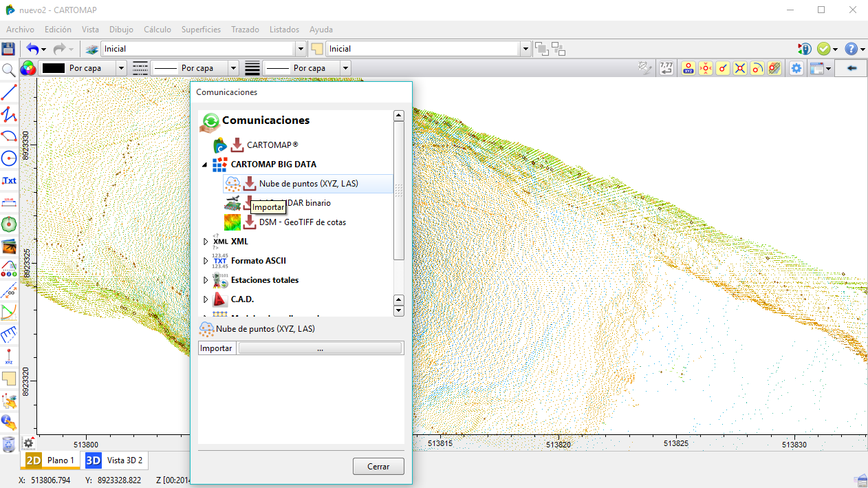
Task: Open the line weight Por capa dropdown
Action: [x=345, y=68]
